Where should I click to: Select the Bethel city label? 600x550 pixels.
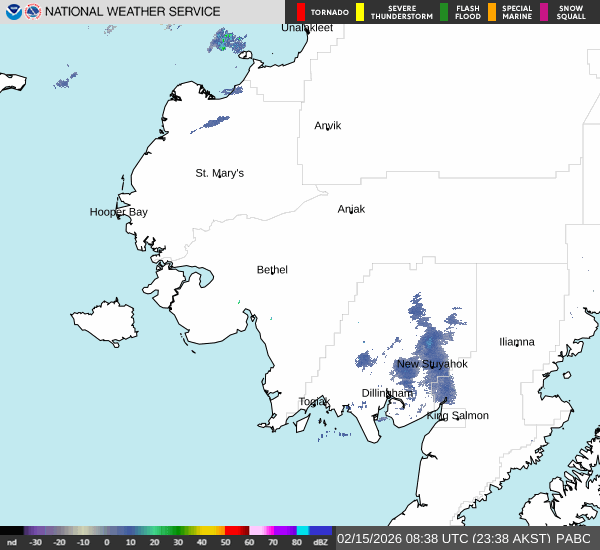272,270
